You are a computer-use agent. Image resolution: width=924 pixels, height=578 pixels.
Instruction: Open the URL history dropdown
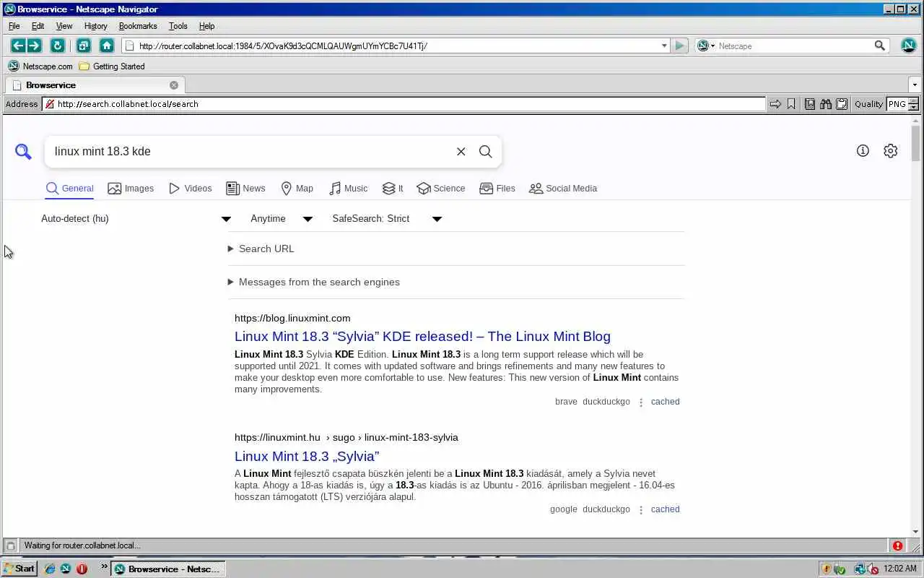664,46
